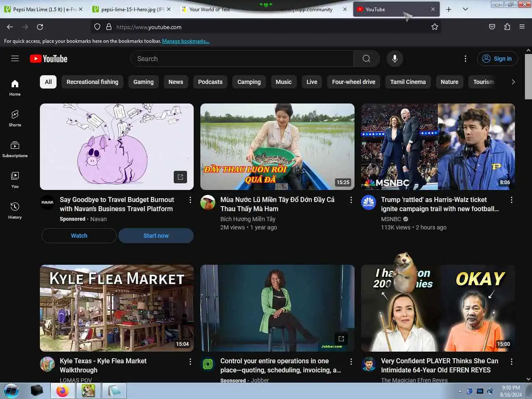532x399 pixels.
Task: Open MSNBC channel avatar
Action: (x=369, y=202)
